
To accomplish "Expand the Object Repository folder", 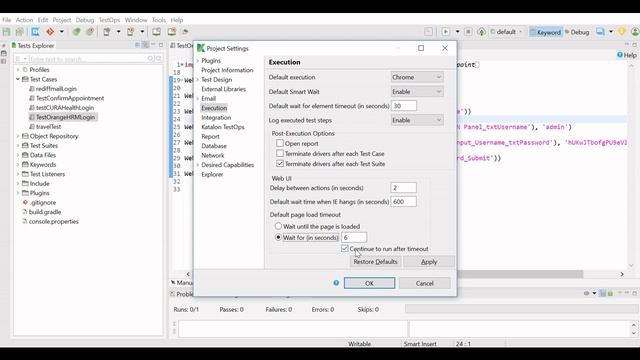I will [x=18, y=136].
